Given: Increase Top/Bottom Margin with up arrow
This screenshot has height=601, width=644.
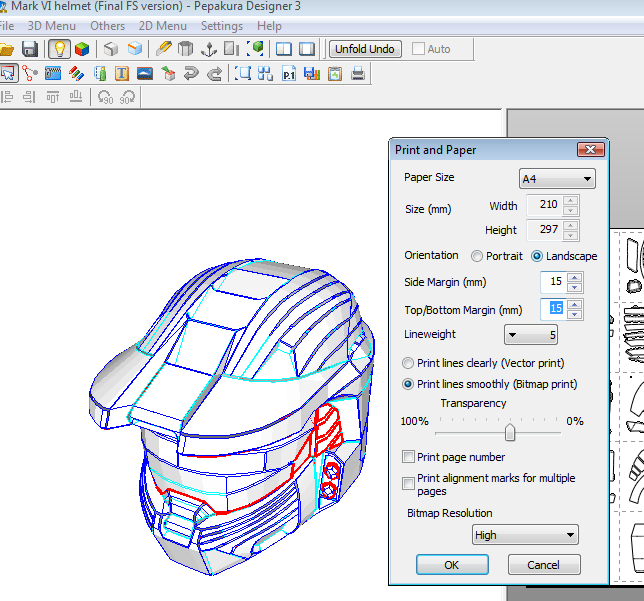Looking at the screenshot, I should (x=574, y=304).
